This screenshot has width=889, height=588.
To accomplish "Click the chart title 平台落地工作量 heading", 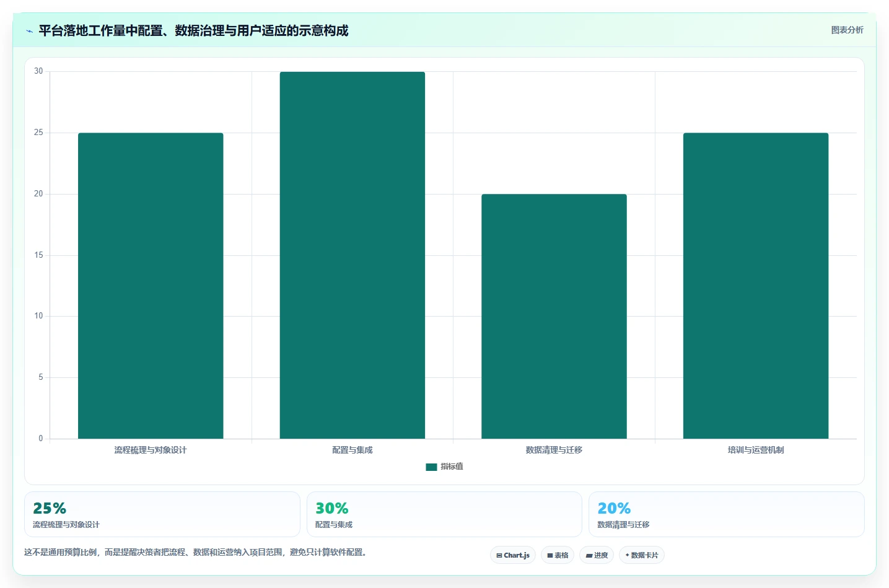I will (x=193, y=30).
